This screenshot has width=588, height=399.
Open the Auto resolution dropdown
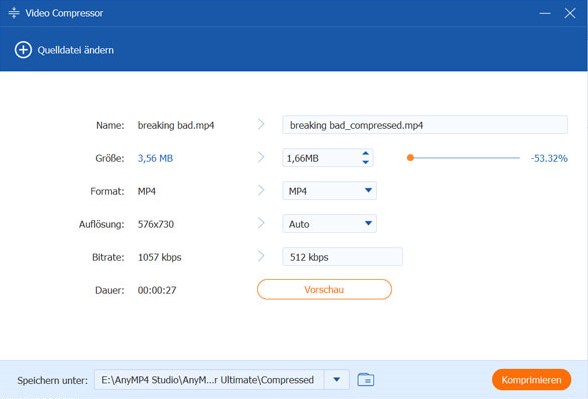329,224
